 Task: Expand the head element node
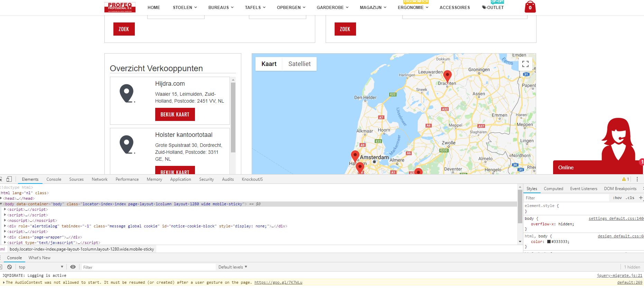[x=2, y=198]
